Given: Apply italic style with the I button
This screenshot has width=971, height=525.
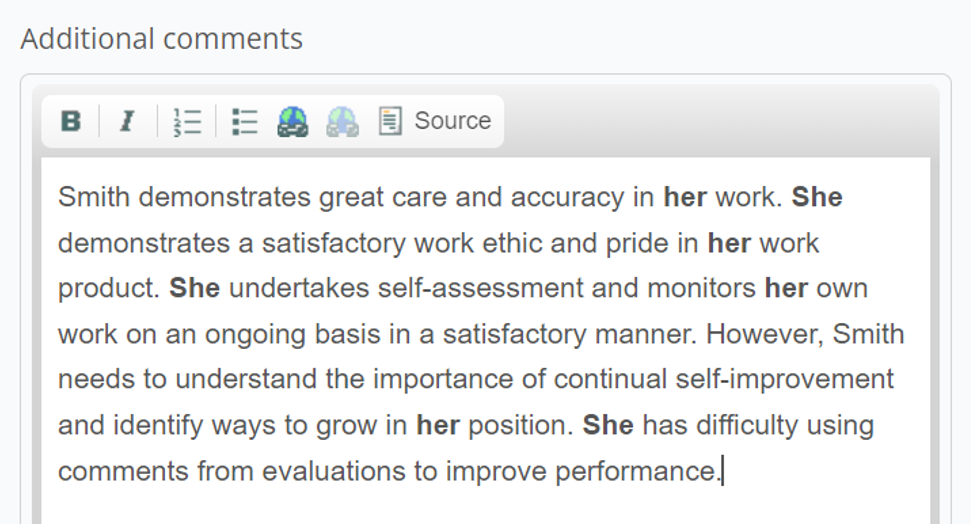Looking at the screenshot, I should coord(127,121).
